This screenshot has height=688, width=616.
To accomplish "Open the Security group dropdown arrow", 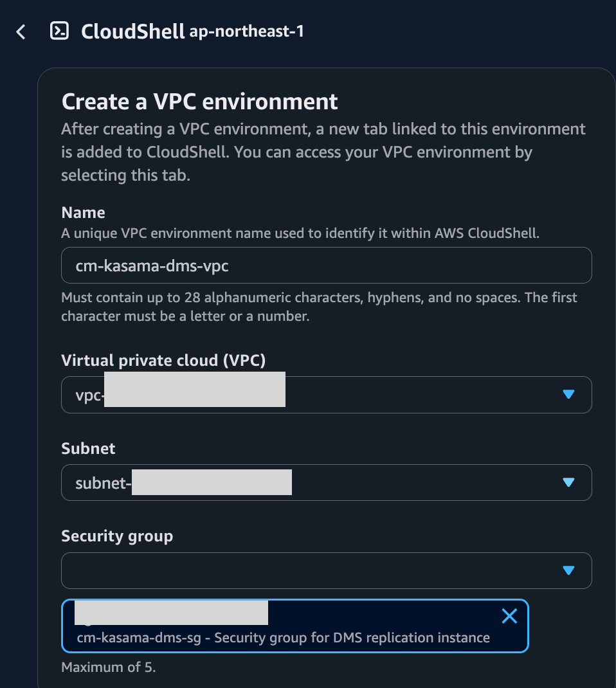I will pos(568,570).
